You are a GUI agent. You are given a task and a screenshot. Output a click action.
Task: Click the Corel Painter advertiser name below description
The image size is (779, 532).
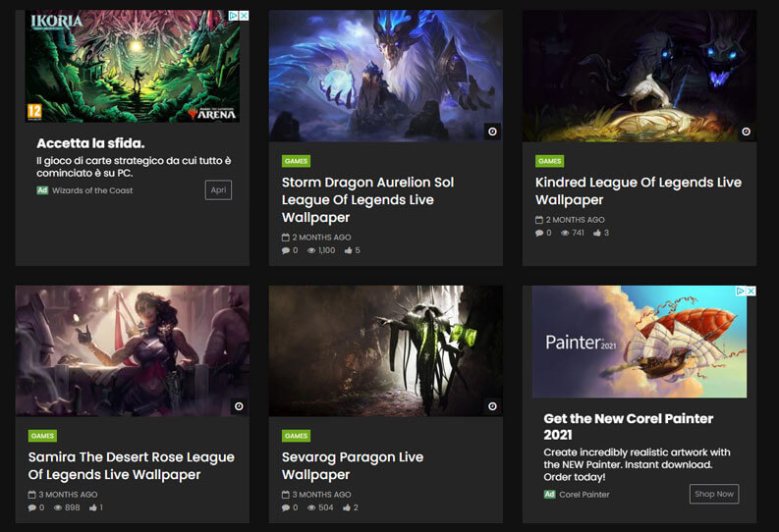click(584, 495)
